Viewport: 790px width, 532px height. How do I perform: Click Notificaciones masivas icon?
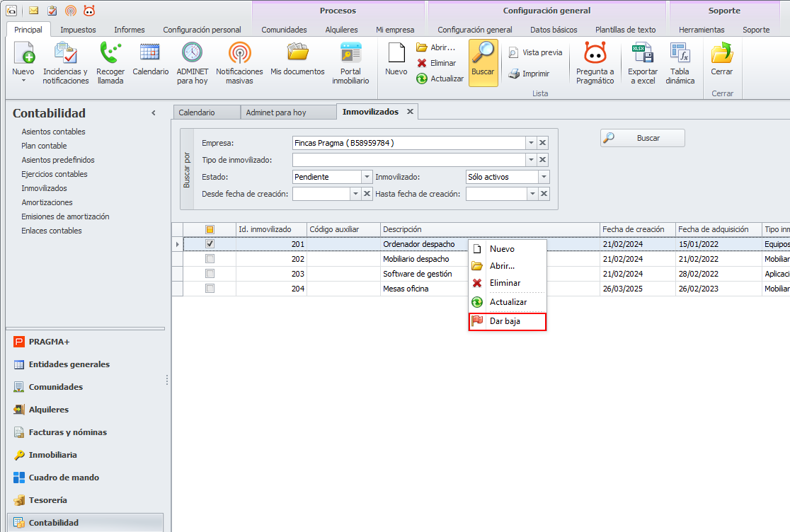(239, 54)
